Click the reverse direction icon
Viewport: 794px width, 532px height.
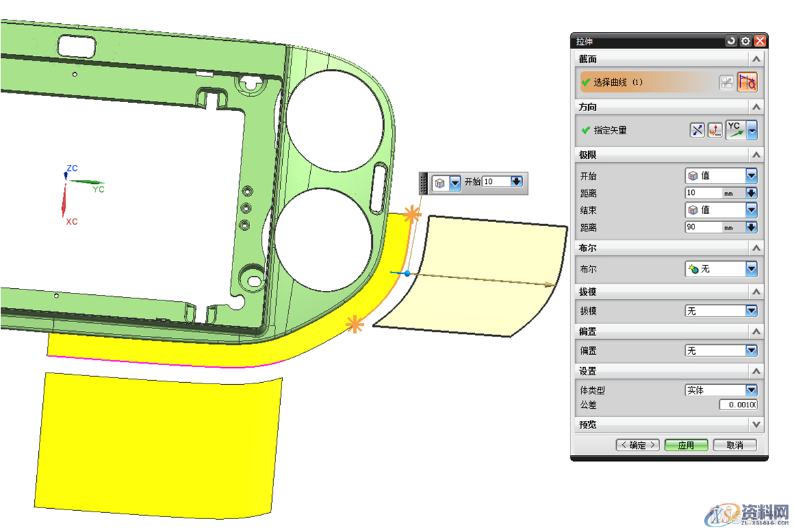(x=697, y=130)
